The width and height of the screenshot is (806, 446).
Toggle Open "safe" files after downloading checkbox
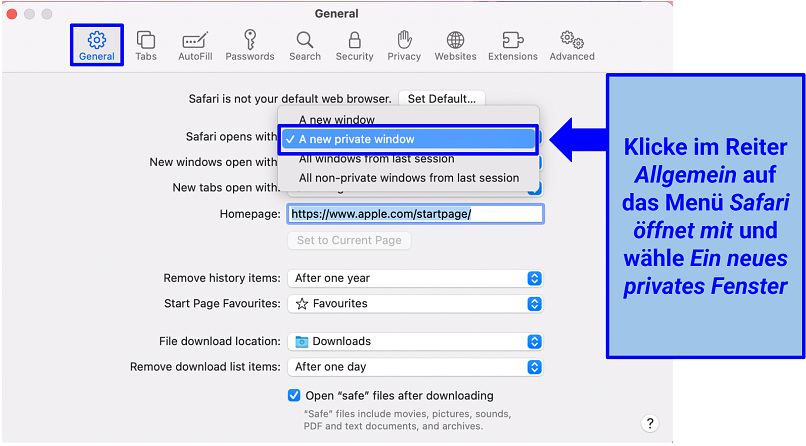[x=294, y=395]
